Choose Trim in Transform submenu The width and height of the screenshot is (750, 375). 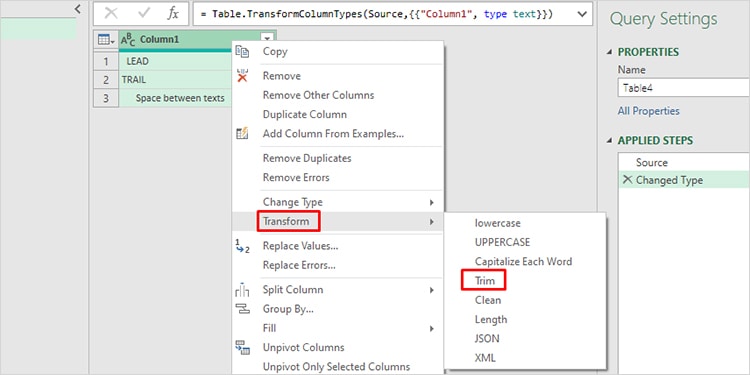tap(485, 281)
